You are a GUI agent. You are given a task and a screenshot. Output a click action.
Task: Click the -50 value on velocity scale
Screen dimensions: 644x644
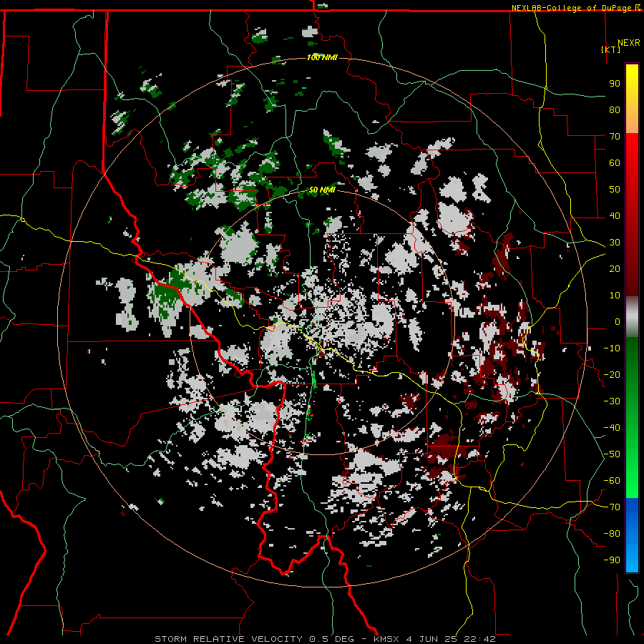(x=612, y=454)
